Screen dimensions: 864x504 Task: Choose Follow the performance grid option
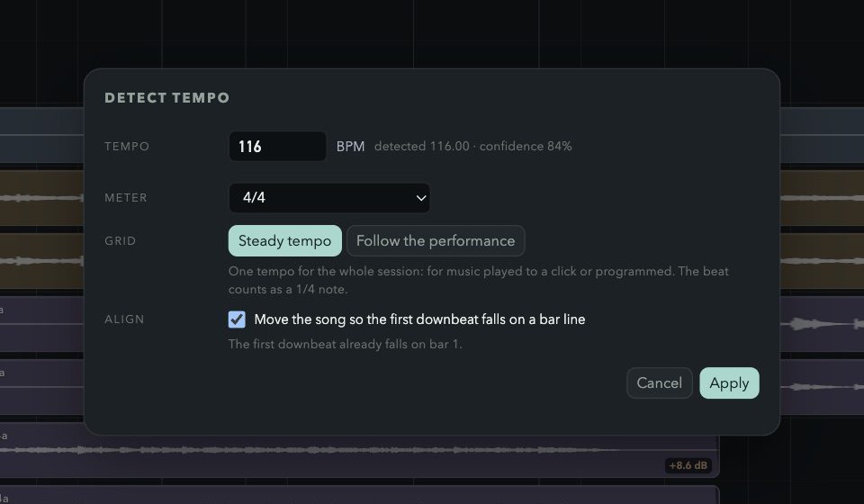click(436, 240)
